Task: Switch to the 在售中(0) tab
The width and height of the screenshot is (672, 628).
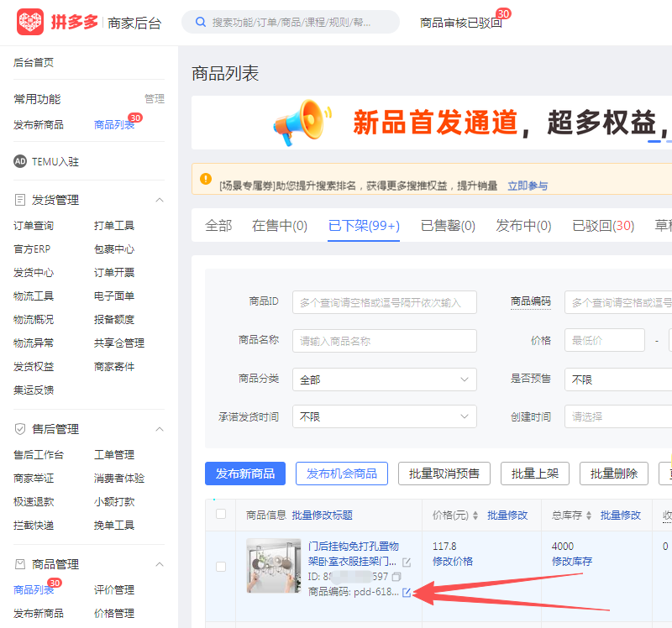Action: click(x=280, y=226)
